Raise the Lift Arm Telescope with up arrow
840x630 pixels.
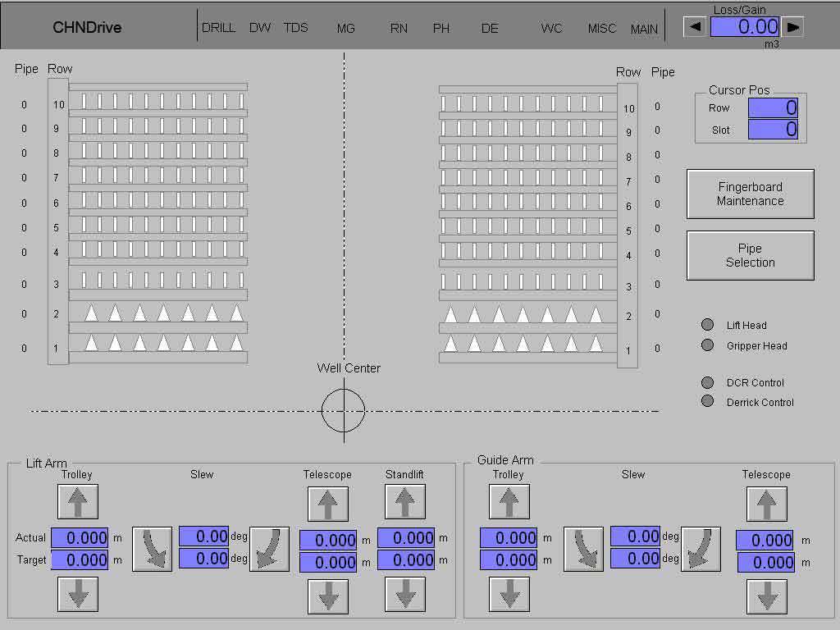[327, 504]
